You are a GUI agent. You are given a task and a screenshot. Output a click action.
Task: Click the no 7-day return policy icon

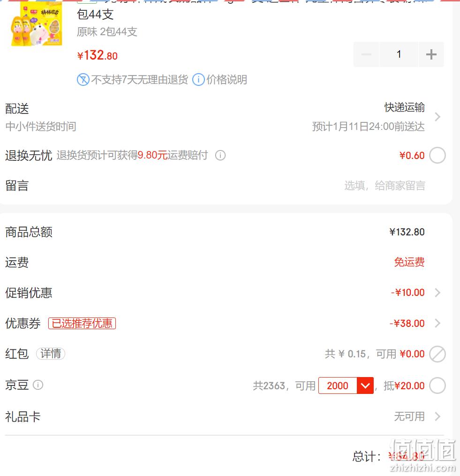[x=83, y=80]
